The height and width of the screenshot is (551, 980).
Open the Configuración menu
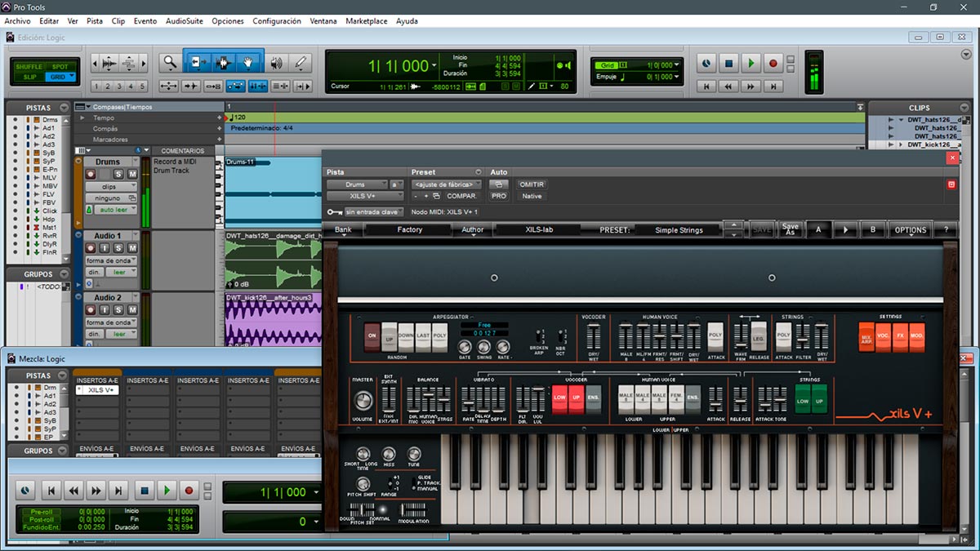[277, 21]
